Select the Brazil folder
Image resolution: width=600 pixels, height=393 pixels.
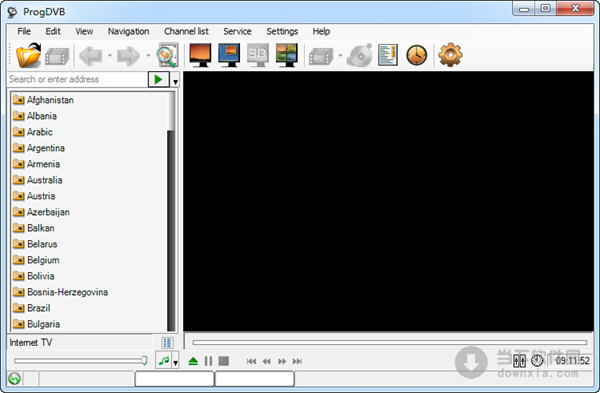[31, 308]
